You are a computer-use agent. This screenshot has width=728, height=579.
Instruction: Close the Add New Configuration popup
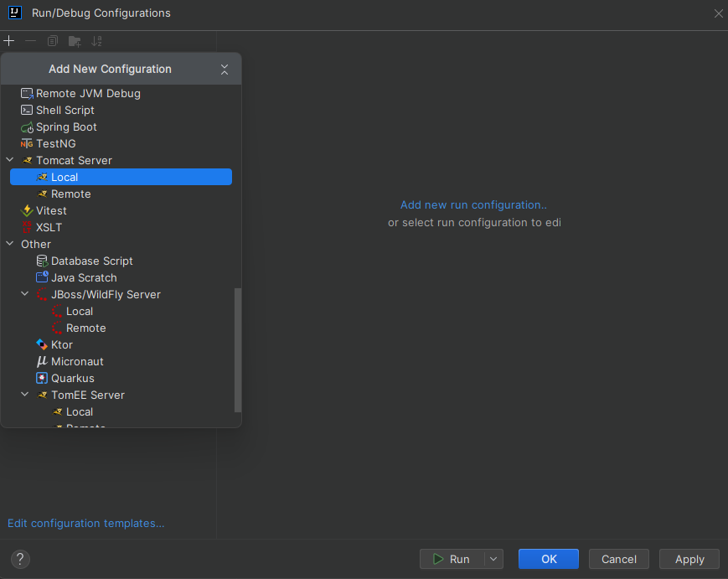click(x=225, y=70)
